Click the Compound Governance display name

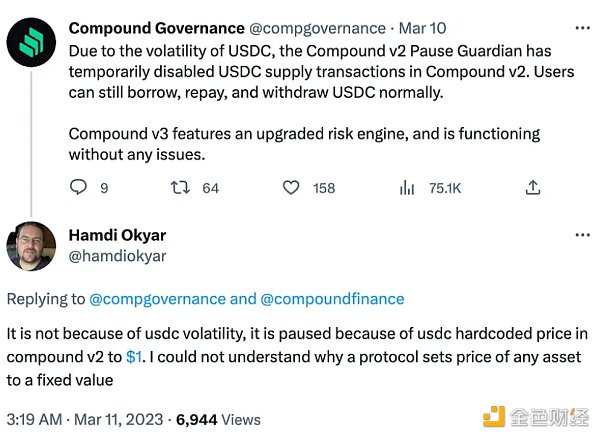pyautogui.click(x=156, y=29)
